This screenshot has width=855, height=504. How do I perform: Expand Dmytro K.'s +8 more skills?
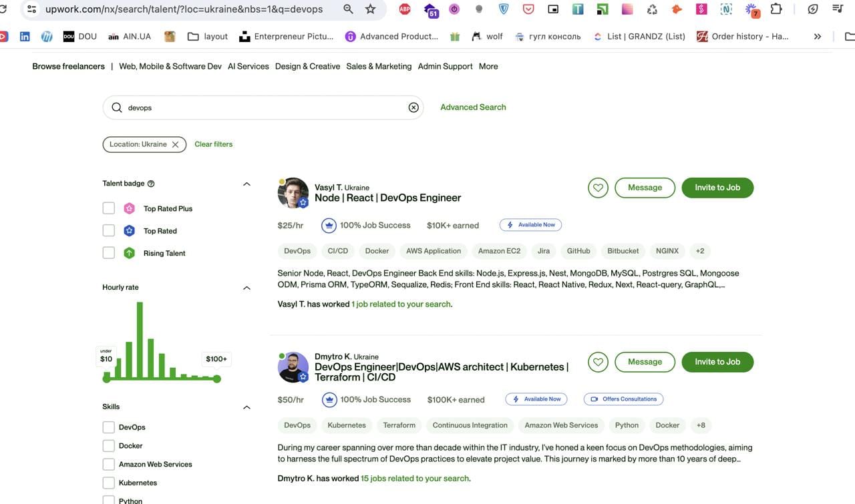[x=701, y=425]
